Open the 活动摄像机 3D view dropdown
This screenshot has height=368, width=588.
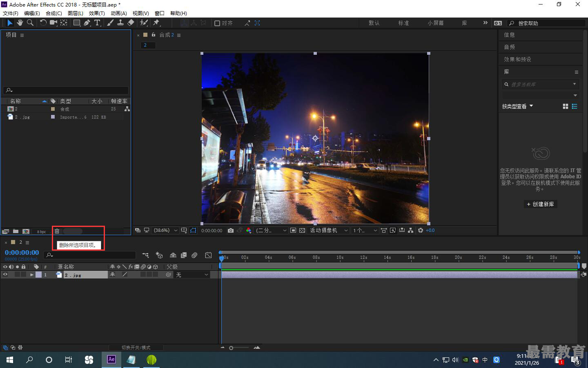point(329,231)
